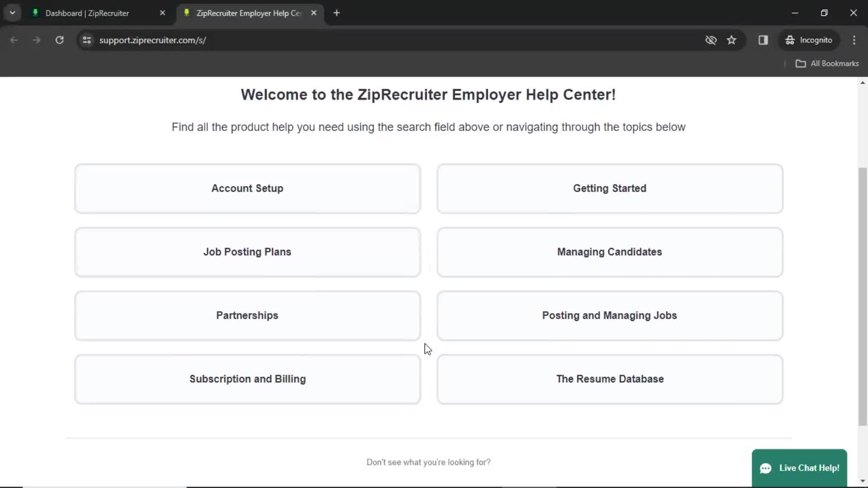Image resolution: width=868 pixels, height=488 pixels.
Task: Click the page vertical scrollbar thumb
Action: coord(863,296)
